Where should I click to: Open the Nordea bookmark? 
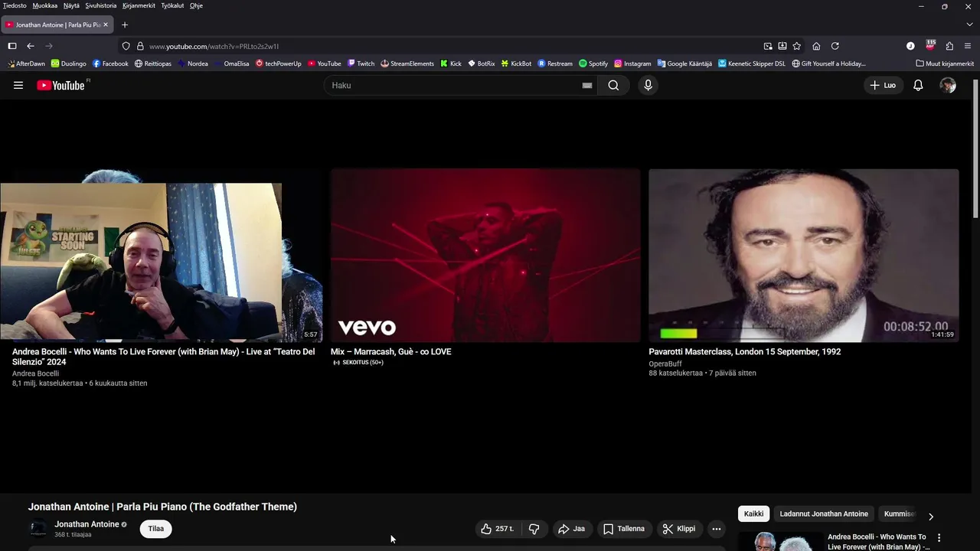193,64
